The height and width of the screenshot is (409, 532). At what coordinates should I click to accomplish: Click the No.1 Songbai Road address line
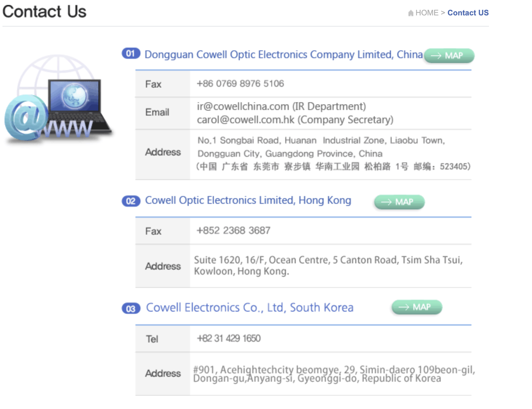pyautogui.click(x=321, y=140)
